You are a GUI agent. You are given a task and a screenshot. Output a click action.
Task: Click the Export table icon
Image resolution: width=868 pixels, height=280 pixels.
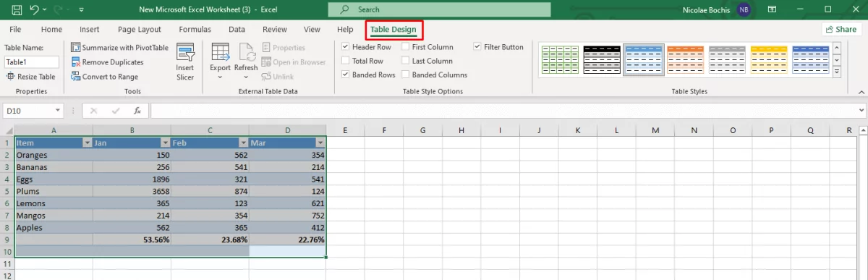220,52
